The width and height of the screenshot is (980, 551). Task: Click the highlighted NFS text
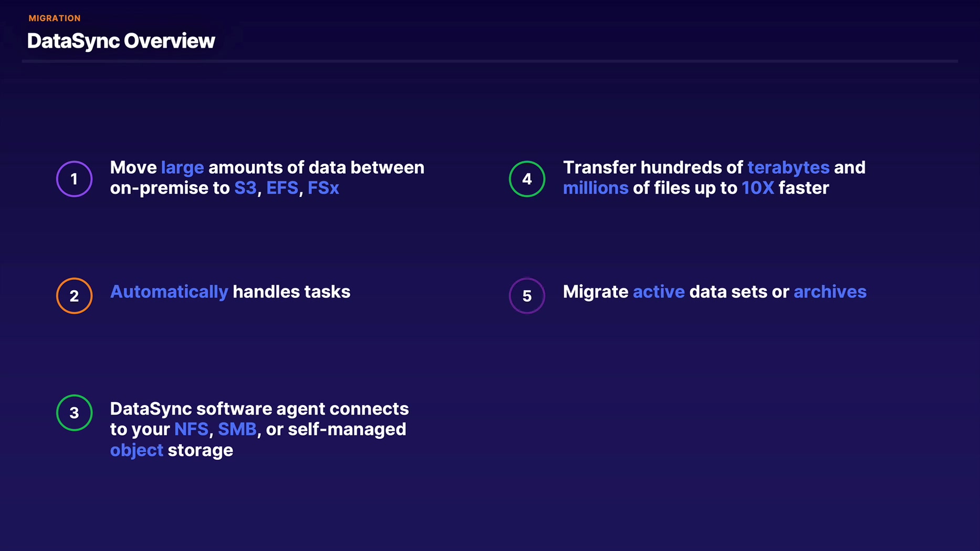pyautogui.click(x=191, y=429)
